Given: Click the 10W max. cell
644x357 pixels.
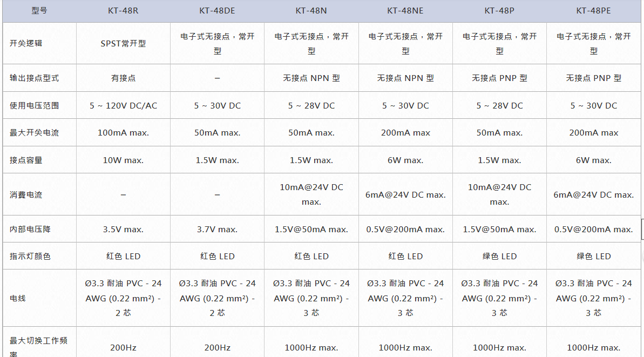Looking at the screenshot, I should 123,160.
